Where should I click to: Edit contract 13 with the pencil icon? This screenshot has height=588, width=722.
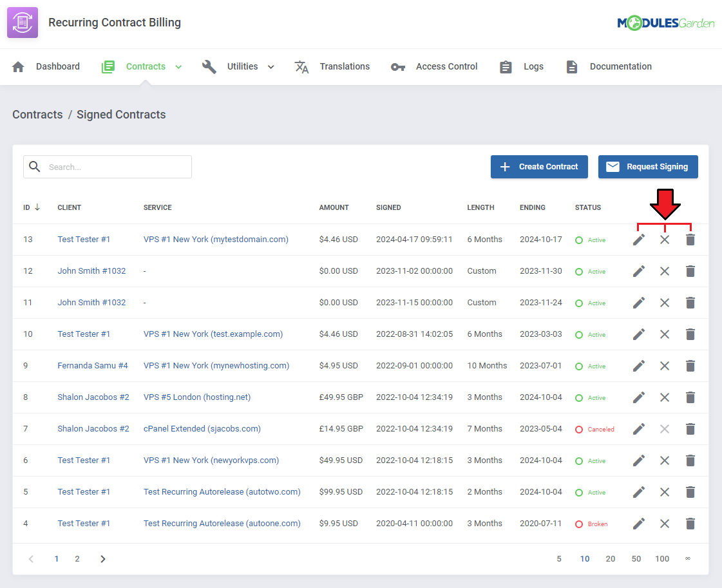click(639, 240)
